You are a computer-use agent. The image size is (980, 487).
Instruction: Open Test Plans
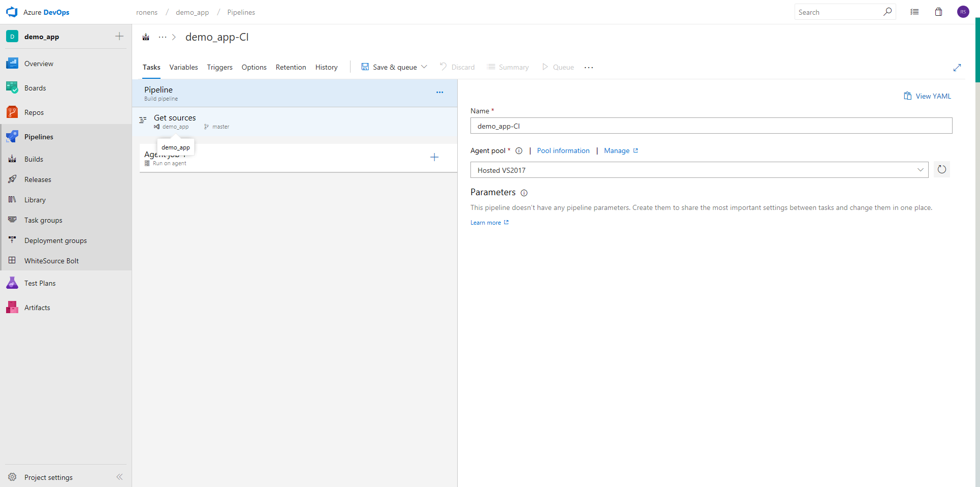tap(40, 283)
